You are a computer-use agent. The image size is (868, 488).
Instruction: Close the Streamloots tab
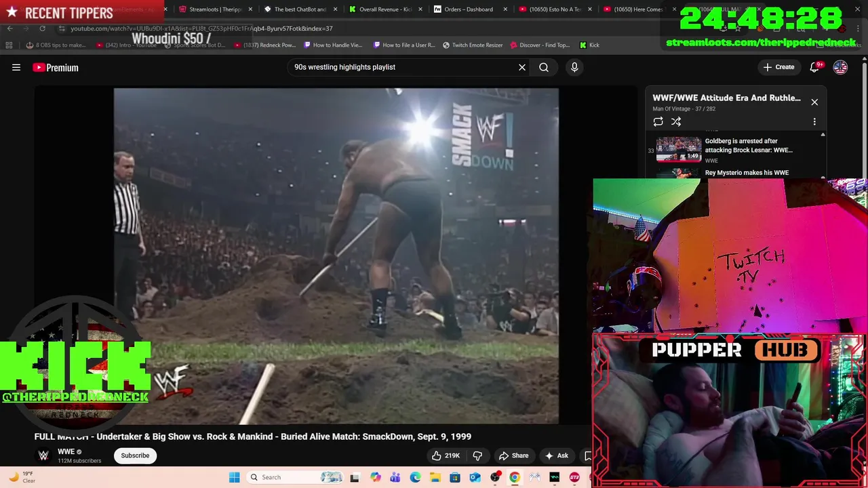(x=251, y=9)
